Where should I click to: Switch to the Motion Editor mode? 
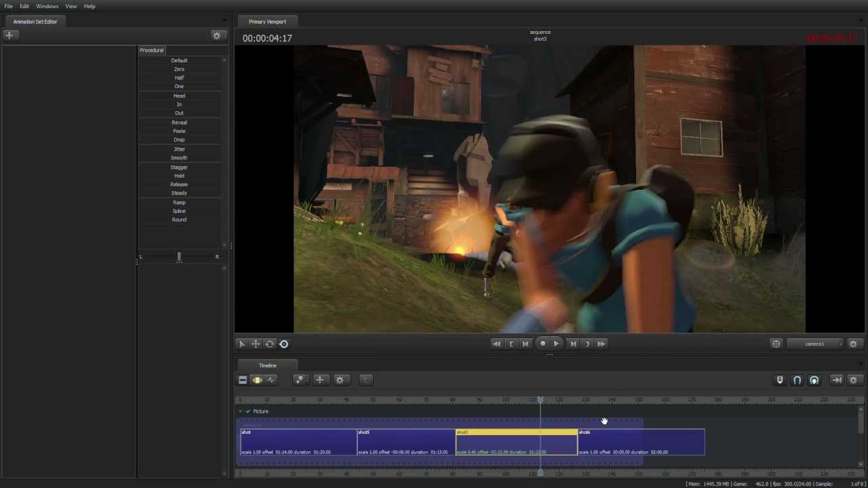click(257, 380)
